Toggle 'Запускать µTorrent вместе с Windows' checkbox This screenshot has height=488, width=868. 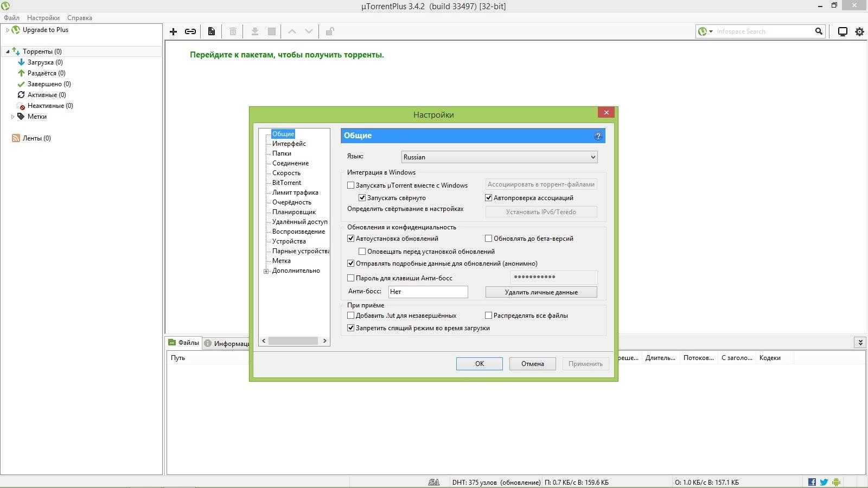[x=350, y=185]
